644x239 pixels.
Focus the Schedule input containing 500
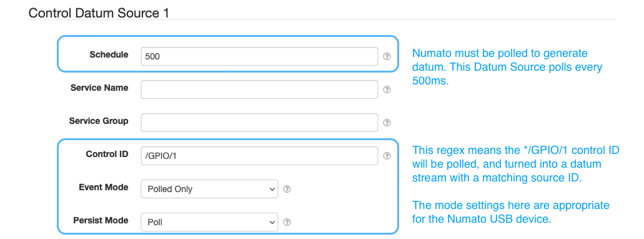[x=259, y=56]
